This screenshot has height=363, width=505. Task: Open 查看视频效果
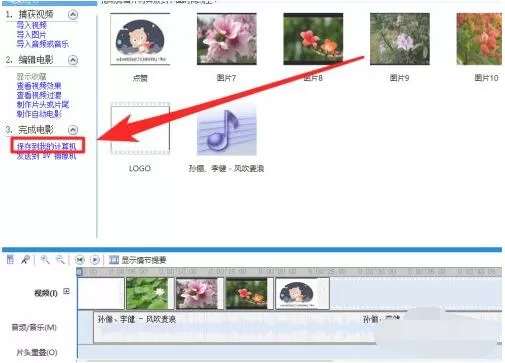(39, 86)
